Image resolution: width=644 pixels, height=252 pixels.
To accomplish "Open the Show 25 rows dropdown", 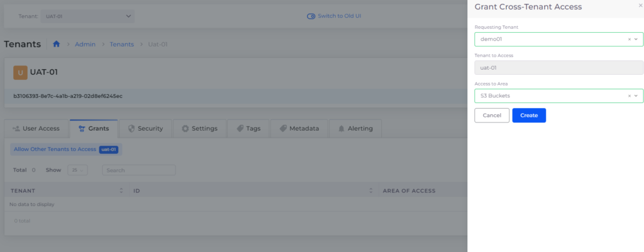I will [x=77, y=170].
